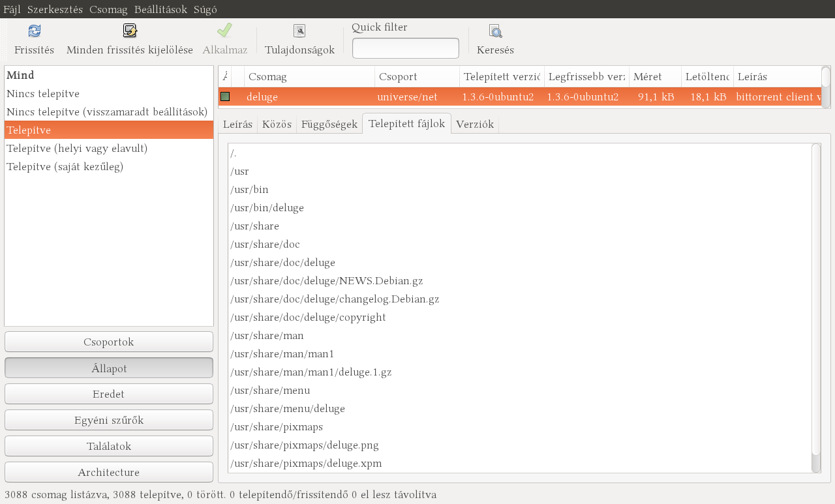Click the status bar package count text
Viewport: 835px width, 504px height.
pos(220,495)
